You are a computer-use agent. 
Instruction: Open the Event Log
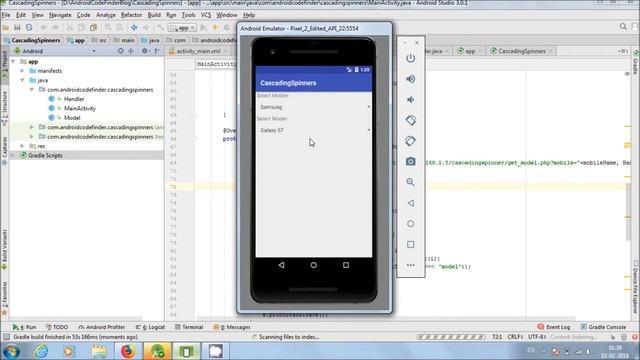coord(553,327)
